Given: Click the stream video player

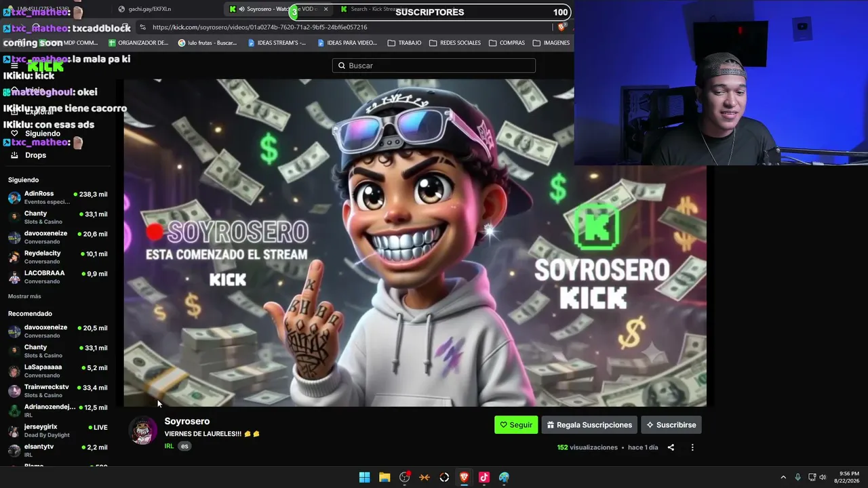Looking at the screenshot, I should click(x=415, y=243).
